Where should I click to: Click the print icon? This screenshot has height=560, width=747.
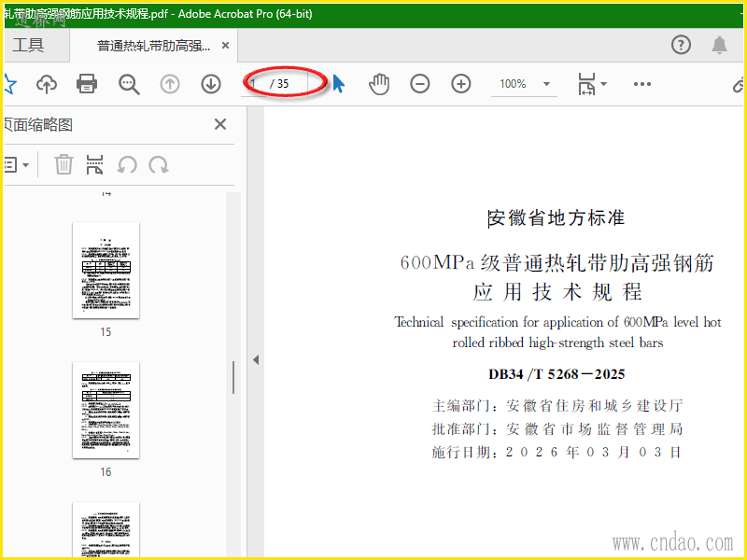tap(87, 84)
